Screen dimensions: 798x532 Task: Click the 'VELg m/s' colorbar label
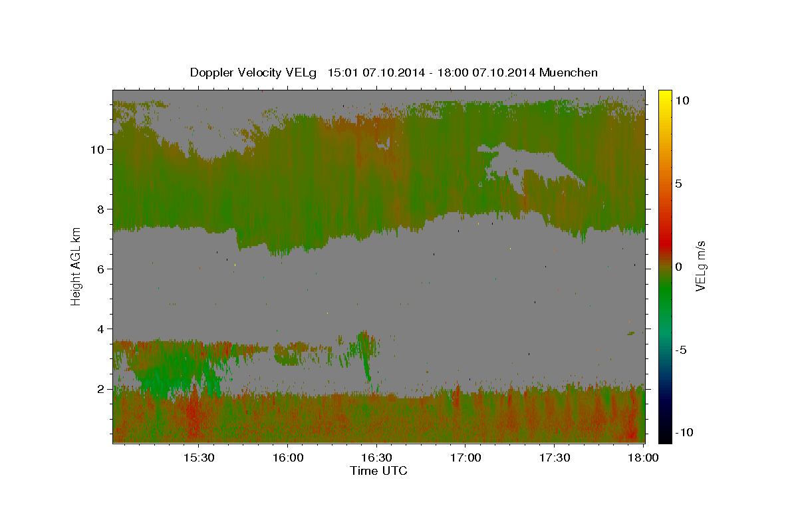[700, 266]
